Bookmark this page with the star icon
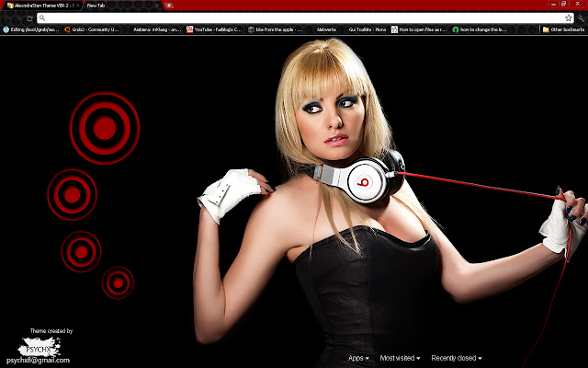 [x=569, y=18]
